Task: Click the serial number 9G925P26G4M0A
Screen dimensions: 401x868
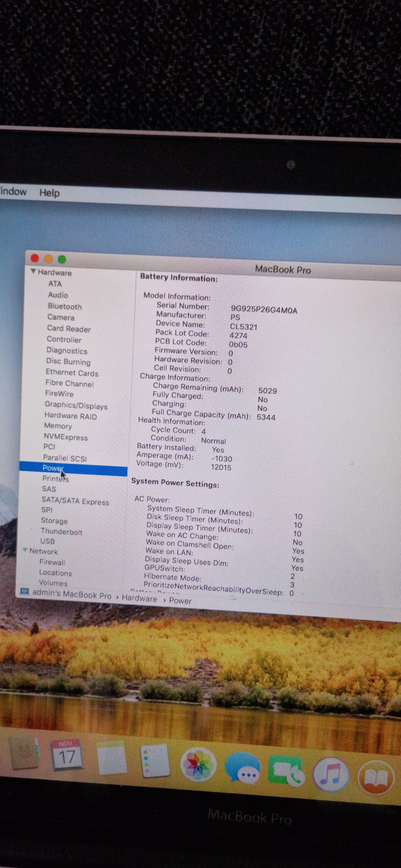Action: pos(264,309)
